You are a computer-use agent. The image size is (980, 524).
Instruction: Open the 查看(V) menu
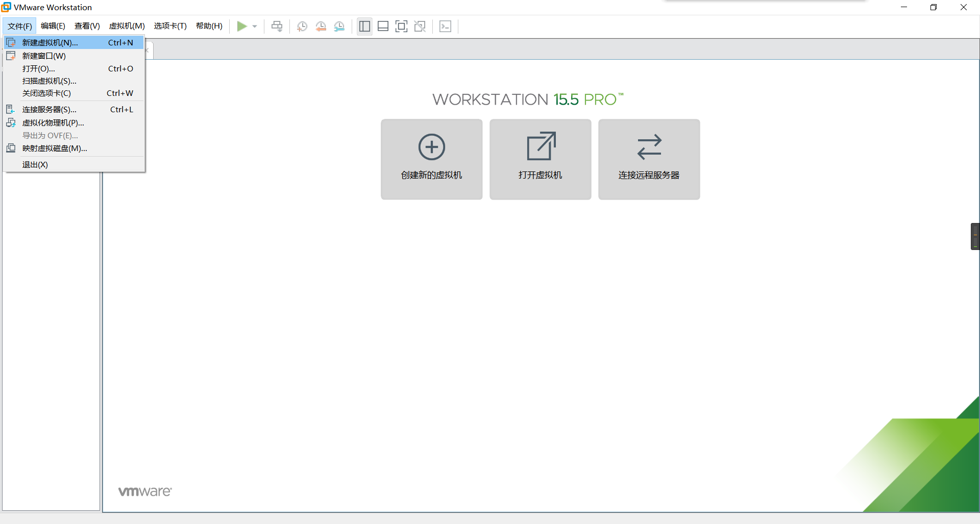[87, 26]
